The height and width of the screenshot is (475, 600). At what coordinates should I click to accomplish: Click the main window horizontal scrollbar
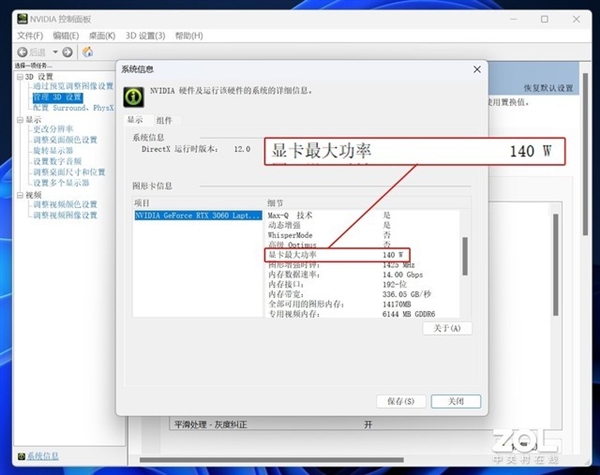point(272,460)
